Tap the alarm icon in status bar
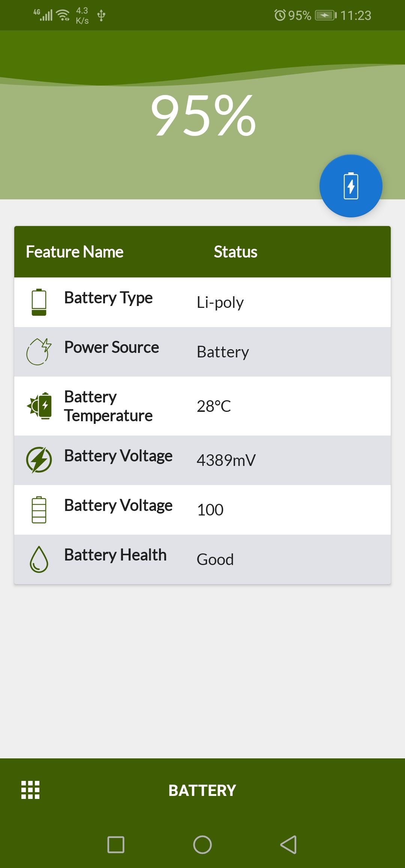This screenshot has width=405, height=868. pos(280,15)
